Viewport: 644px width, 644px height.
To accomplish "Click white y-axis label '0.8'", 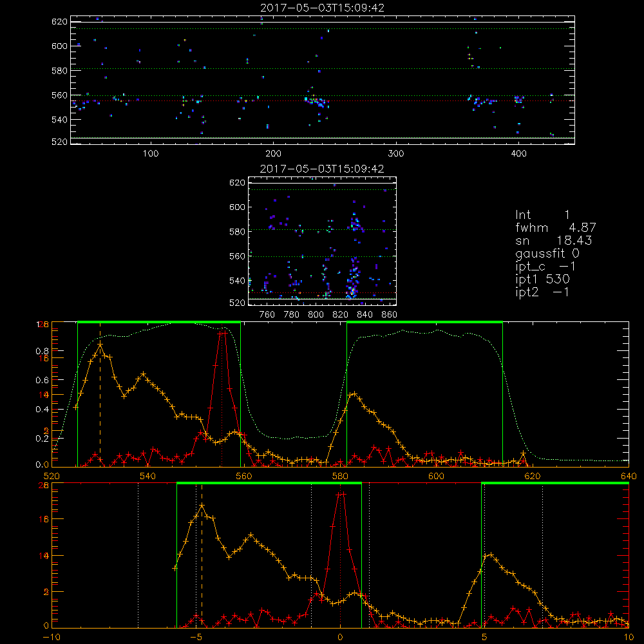I will point(42,351).
